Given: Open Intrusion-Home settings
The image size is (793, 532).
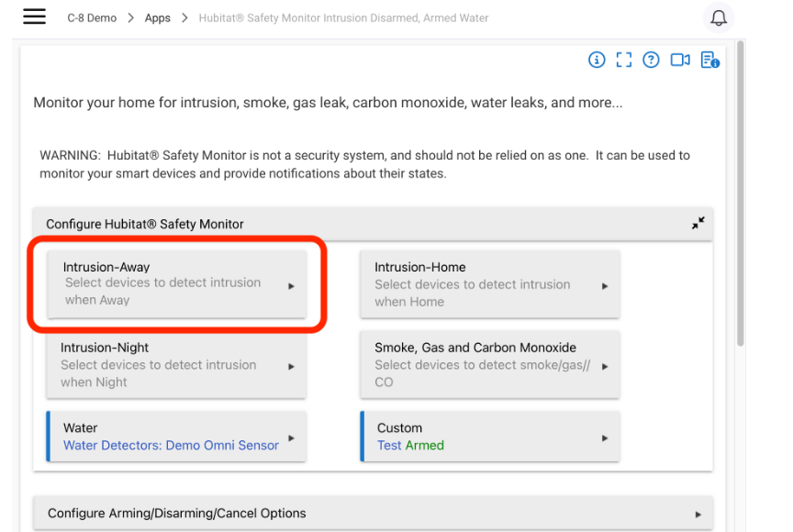Looking at the screenshot, I should click(490, 284).
